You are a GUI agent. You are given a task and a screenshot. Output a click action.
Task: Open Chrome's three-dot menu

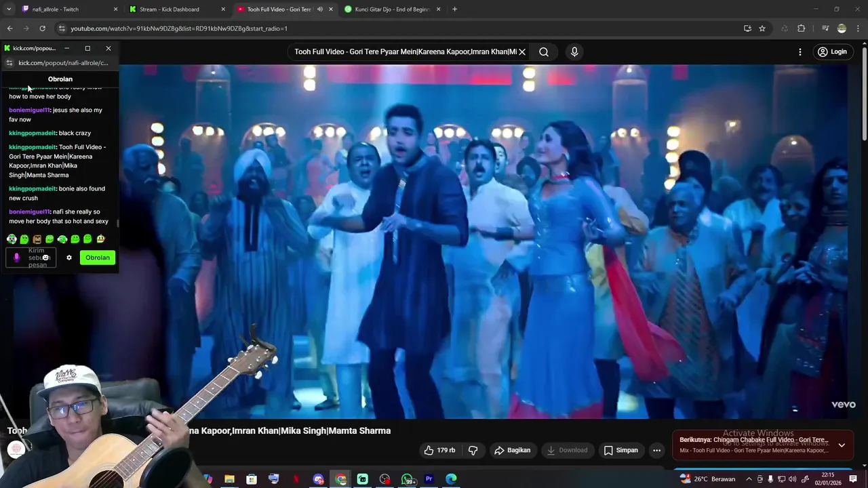pos(859,28)
